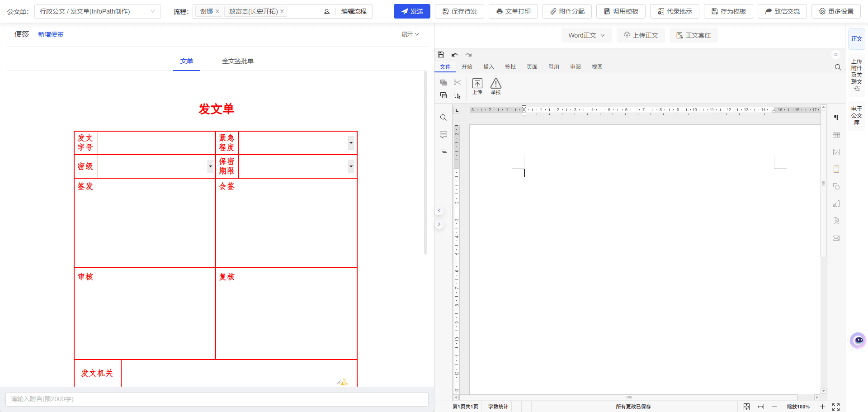Click the 举报 report warning icon

pyautogui.click(x=496, y=86)
